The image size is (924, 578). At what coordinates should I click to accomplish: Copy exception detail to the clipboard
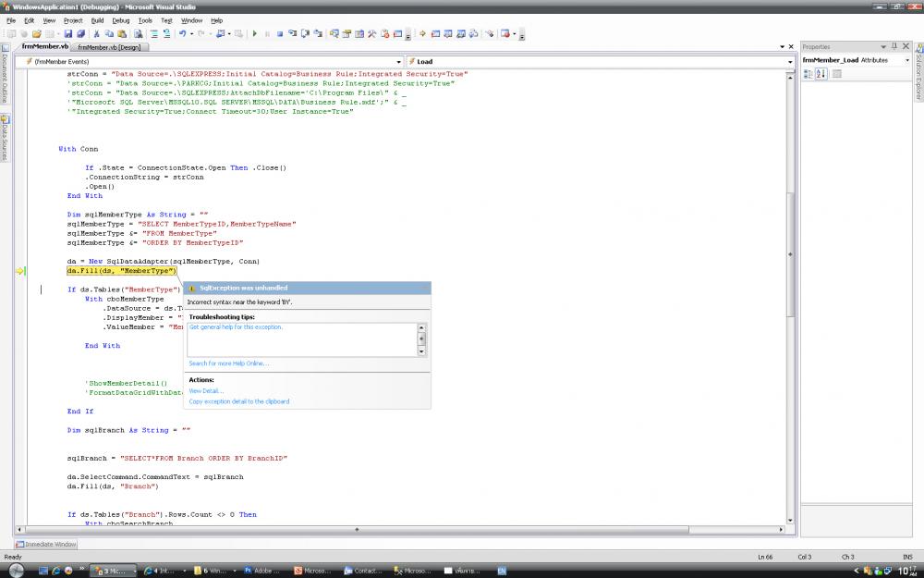(x=239, y=401)
